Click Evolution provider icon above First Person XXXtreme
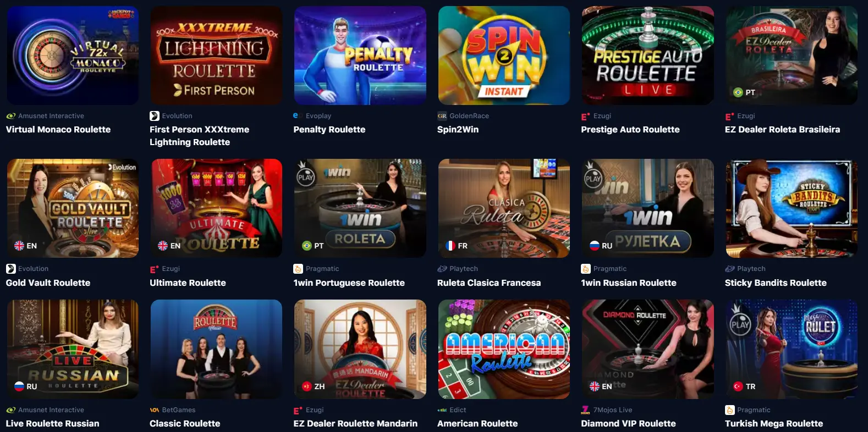 [155, 116]
